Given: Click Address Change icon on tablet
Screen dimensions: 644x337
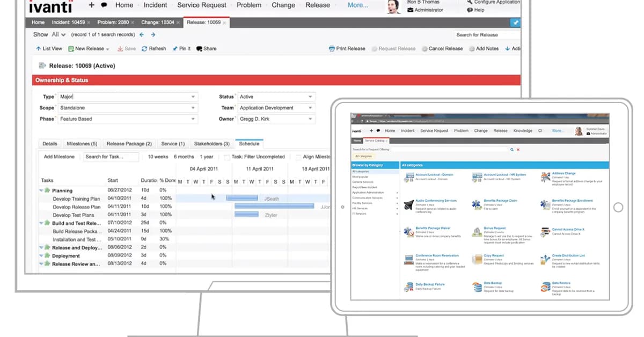Looking at the screenshot, I should pyautogui.click(x=545, y=177).
